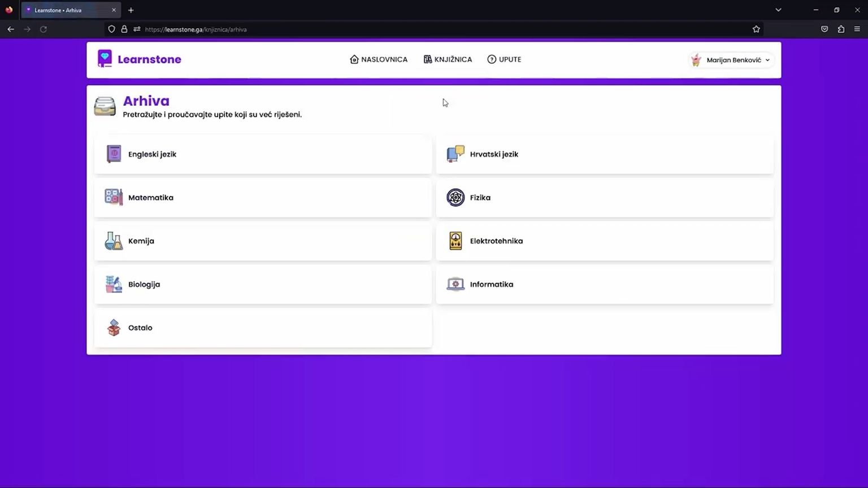This screenshot has width=868, height=488.
Task: Open the Ostalo box icon
Action: coord(114,328)
